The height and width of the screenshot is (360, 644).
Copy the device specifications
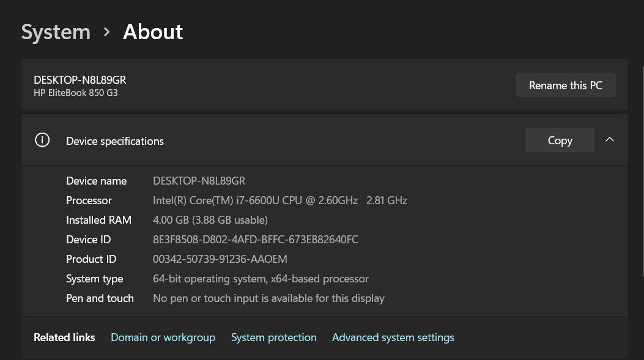tap(560, 140)
